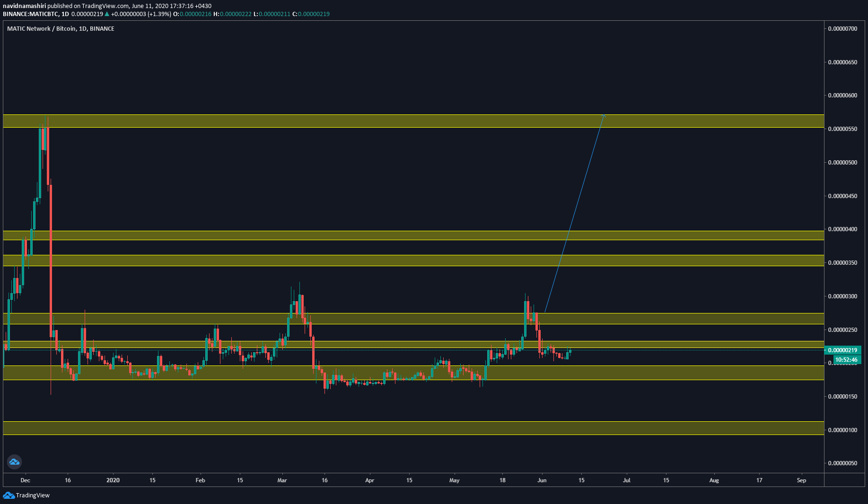
Task: Click the Dec label on time axis
Action: (26, 480)
